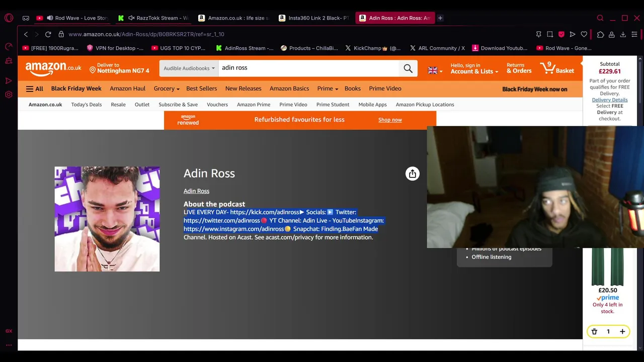Open the Basket cart icon
This screenshot has width=644, height=362.
pyautogui.click(x=557, y=68)
